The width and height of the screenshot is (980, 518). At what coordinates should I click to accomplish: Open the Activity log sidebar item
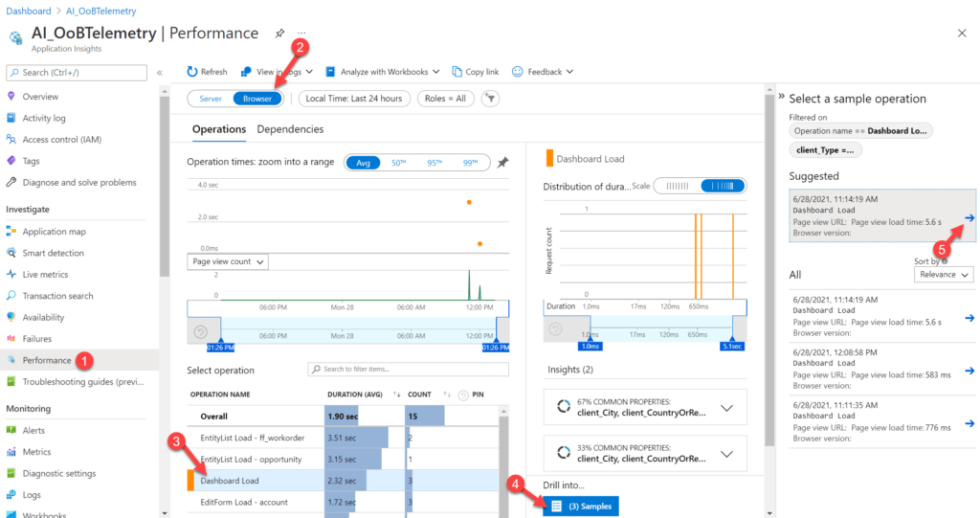(x=44, y=118)
